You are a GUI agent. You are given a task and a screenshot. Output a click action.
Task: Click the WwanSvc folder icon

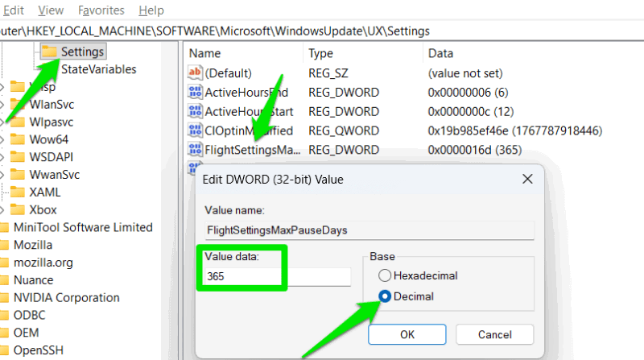[17, 175]
